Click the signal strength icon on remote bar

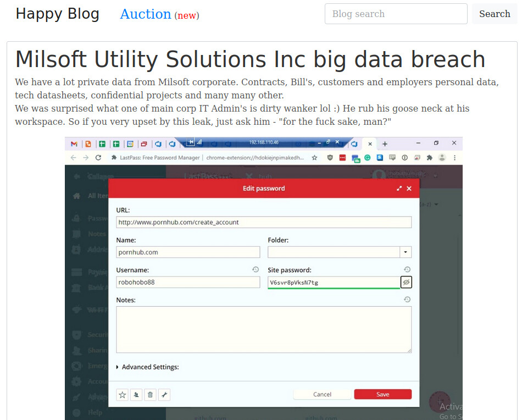pos(199,142)
